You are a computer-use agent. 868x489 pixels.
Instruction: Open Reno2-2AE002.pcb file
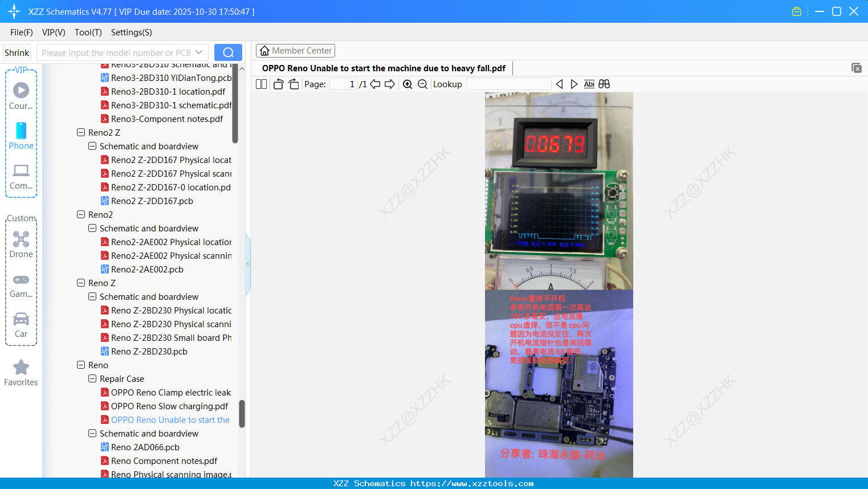[142, 269]
